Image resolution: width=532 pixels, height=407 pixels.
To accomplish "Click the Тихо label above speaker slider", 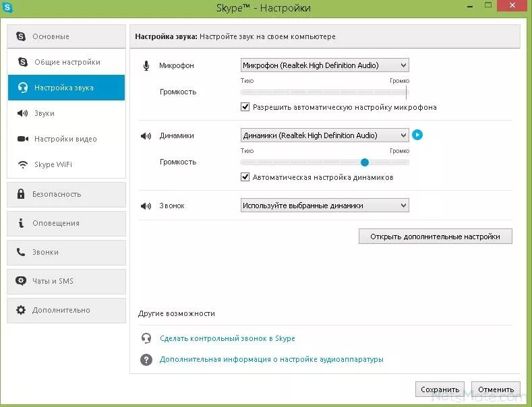I will 247,150.
